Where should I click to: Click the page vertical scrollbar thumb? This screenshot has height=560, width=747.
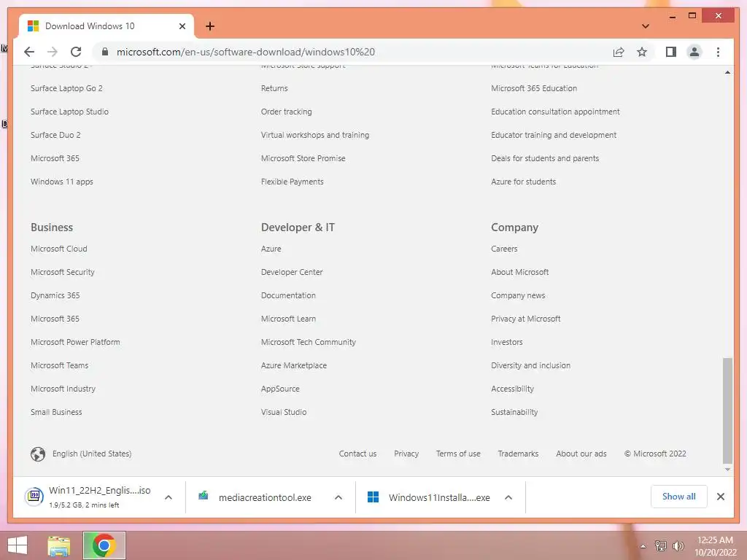pyautogui.click(x=727, y=410)
